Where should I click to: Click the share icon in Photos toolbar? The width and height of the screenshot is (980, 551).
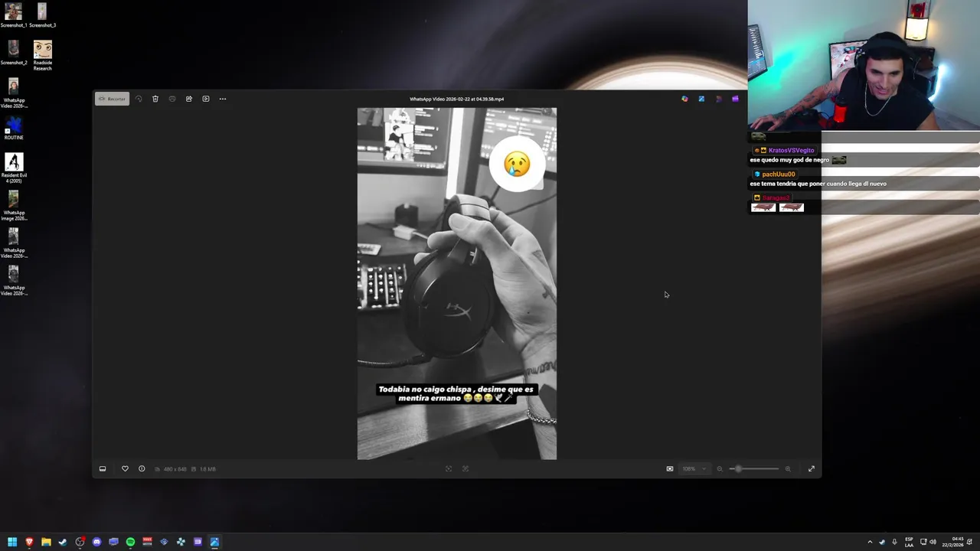coord(189,99)
